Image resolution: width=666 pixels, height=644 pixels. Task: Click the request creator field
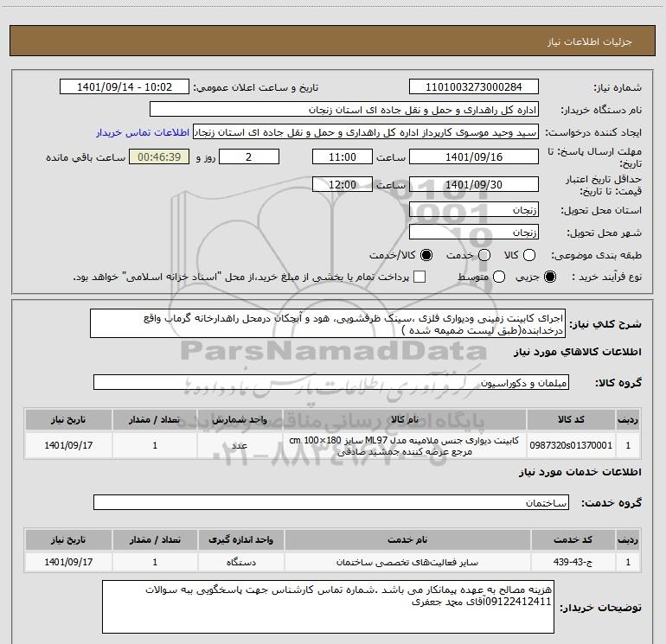pyautogui.click(x=366, y=132)
